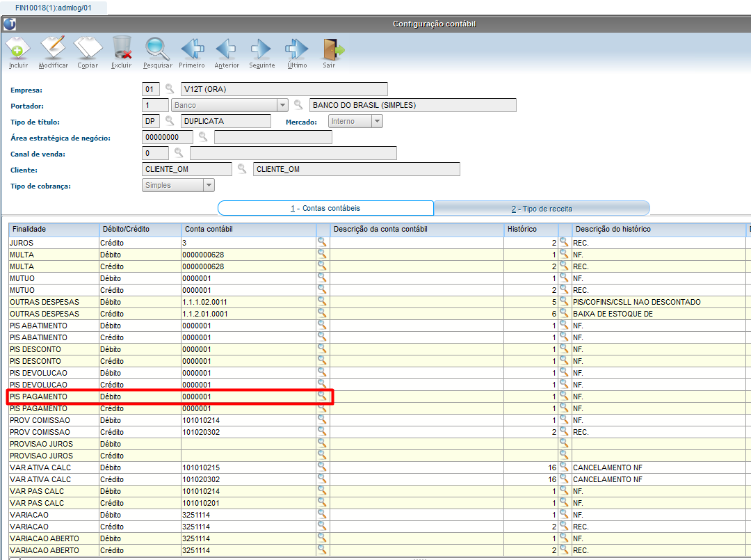The height and width of the screenshot is (560, 751).
Task: Click the Sair exit door icon
Action: pyautogui.click(x=332, y=49)
